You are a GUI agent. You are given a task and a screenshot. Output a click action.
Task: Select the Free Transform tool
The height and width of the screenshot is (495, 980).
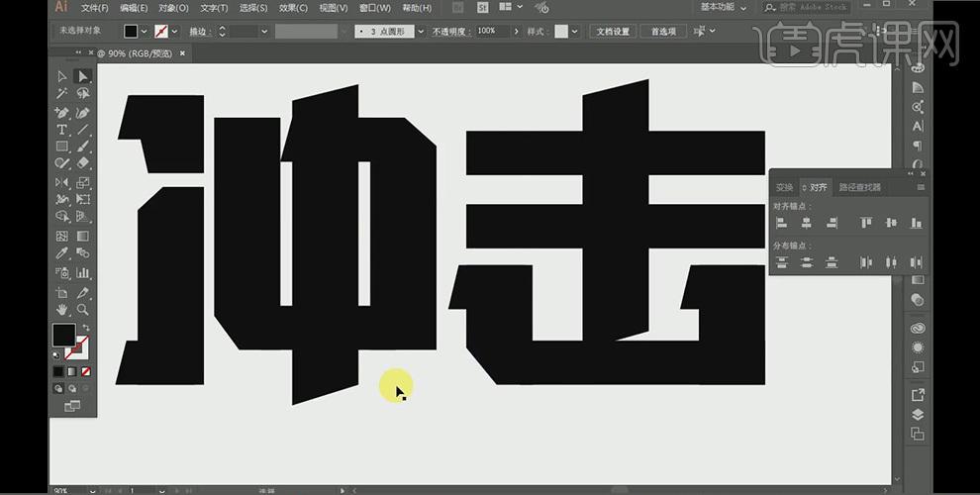coord(82,199)
